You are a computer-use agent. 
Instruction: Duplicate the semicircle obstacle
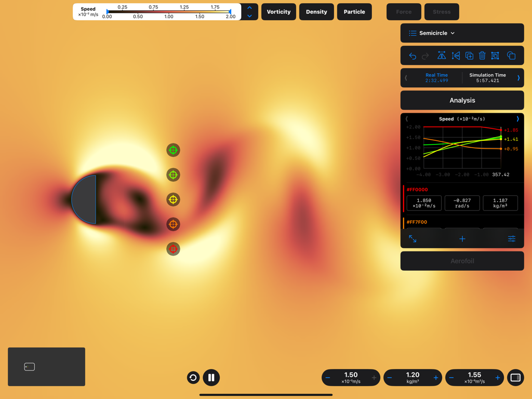pyautogui.click(x=470, y=56)
